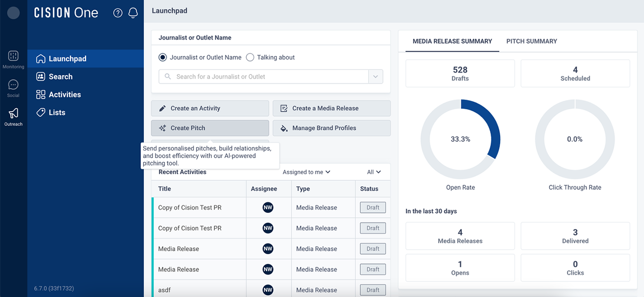Select Journalist or Outlet Name radio button

click(x=163, y=57)
